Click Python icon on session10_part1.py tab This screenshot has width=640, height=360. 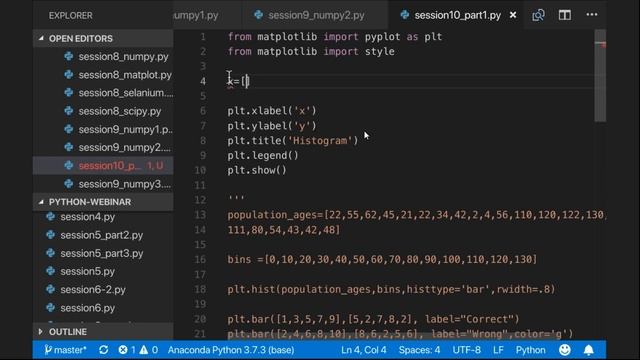pyautogui.click(x=404, y=15)
